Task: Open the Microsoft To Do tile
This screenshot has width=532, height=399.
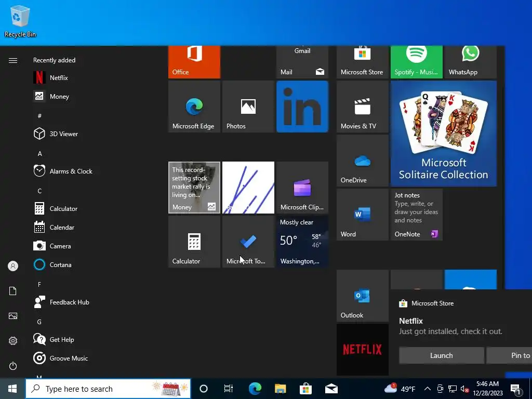Action: tap(248, 242)
